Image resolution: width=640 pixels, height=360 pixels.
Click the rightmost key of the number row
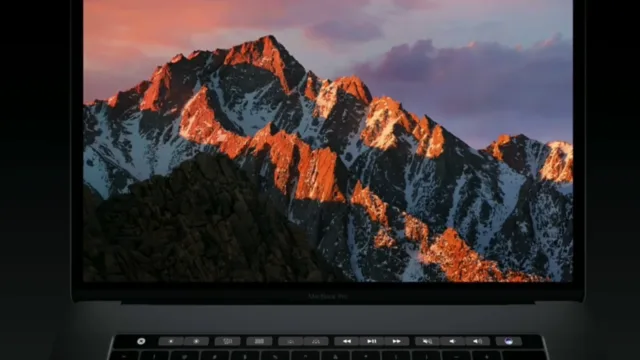tap(523, 356)
